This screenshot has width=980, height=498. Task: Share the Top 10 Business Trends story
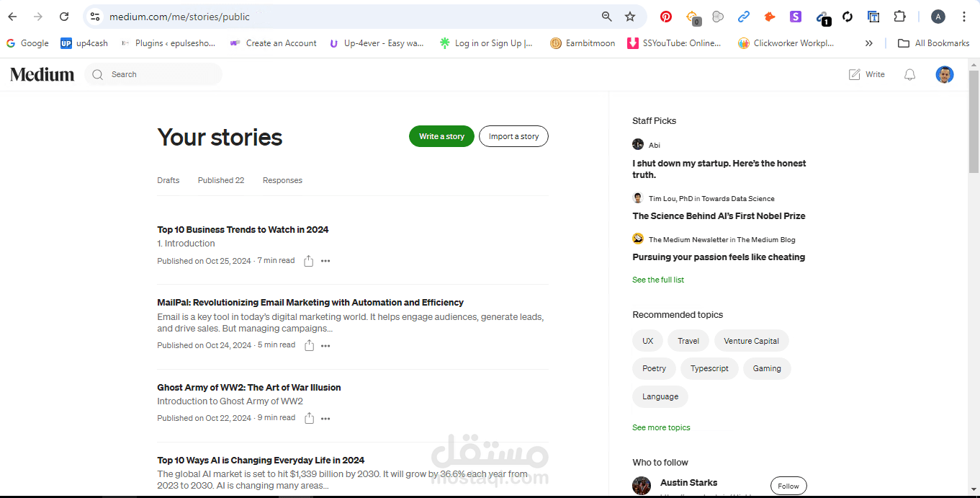tap(308, 261)
